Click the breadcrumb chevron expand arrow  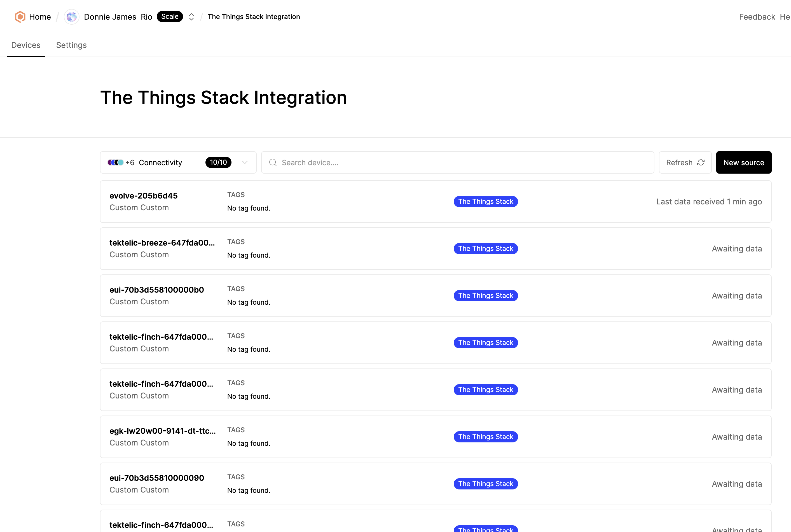click(x=192, y=16)
